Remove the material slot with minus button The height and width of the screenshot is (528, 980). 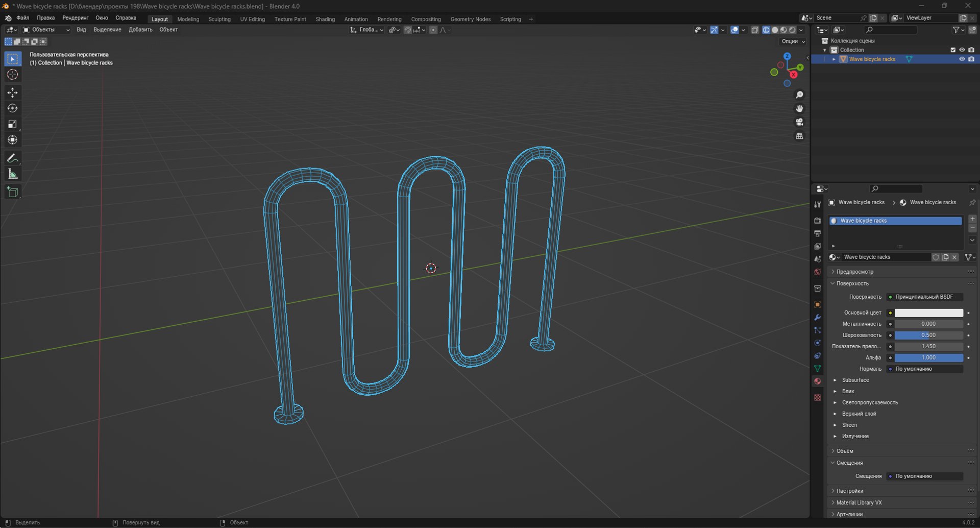click(x=972, y=228)
